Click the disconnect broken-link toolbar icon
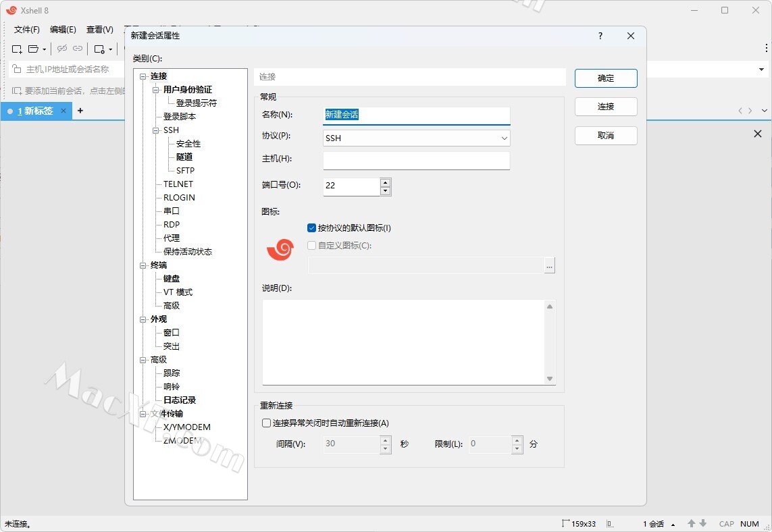This screenshot has width=772, height=532. tap(62, 49)
